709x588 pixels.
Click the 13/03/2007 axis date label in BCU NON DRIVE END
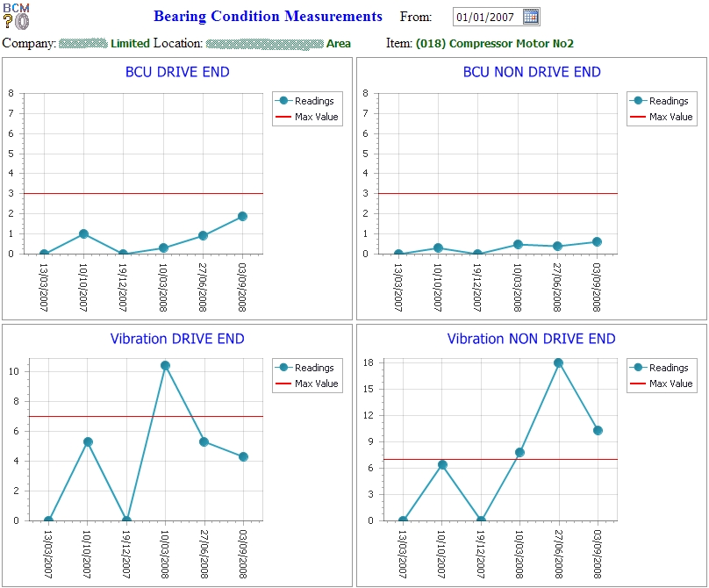[397, 287]
